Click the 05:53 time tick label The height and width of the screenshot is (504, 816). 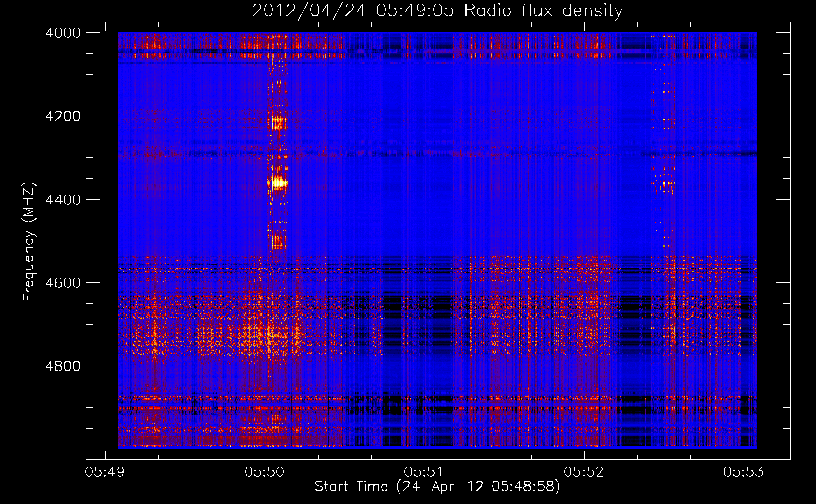pos(743,472)
